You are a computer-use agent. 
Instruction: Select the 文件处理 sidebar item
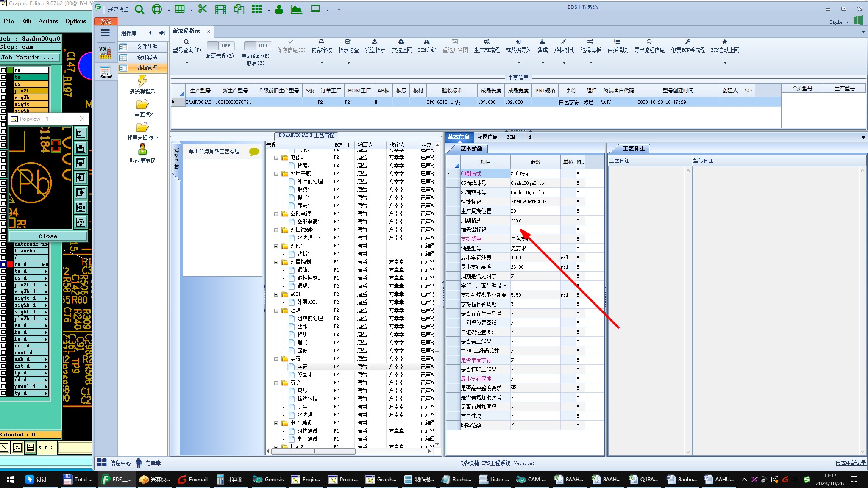click(x=143, y=47)
